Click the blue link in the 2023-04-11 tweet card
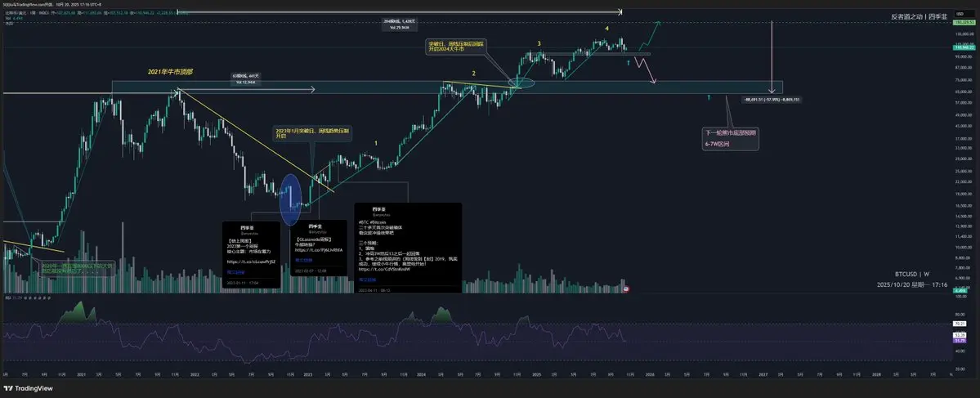 (366, 279)
